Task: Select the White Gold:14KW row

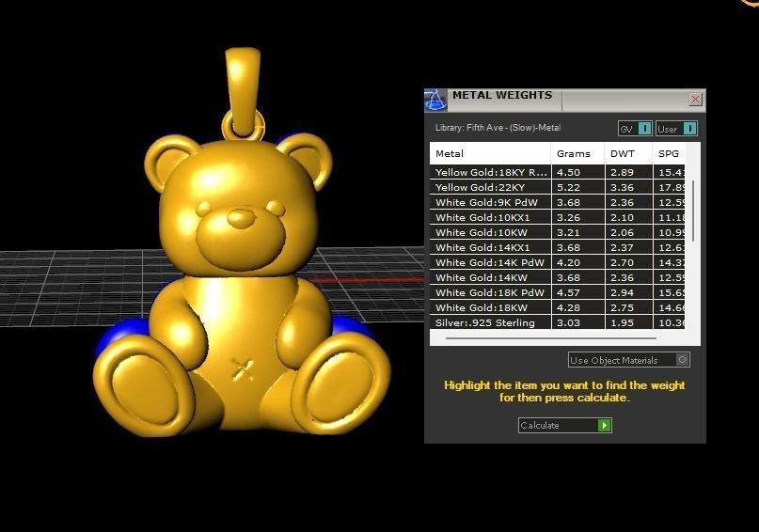Action: click(557, 277)
